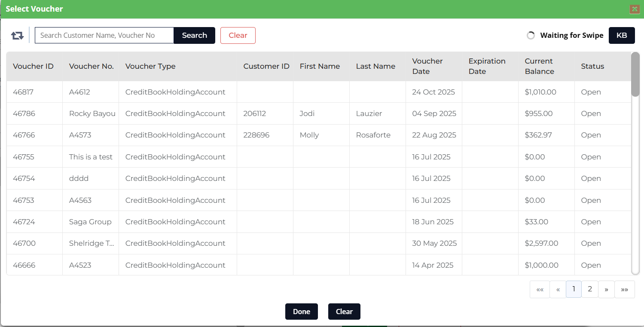Screen dimensions: 644x327
Task: Go to the previous page
Action: click(558, 290)
